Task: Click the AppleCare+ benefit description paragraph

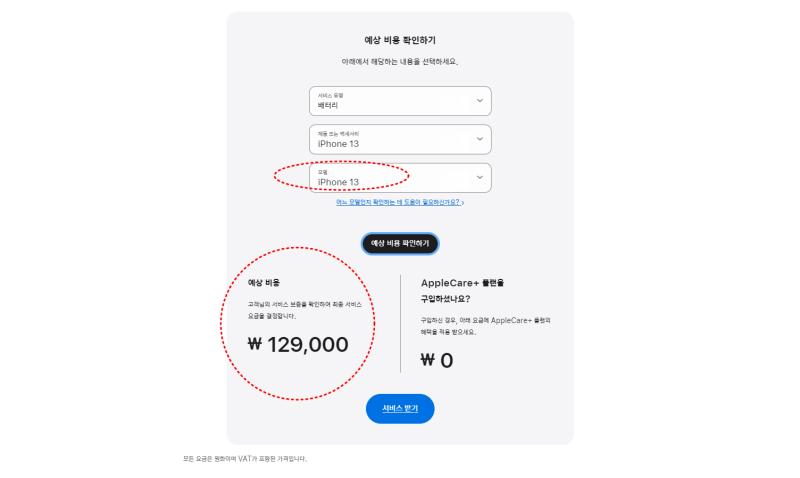Action: pos(485,326)
